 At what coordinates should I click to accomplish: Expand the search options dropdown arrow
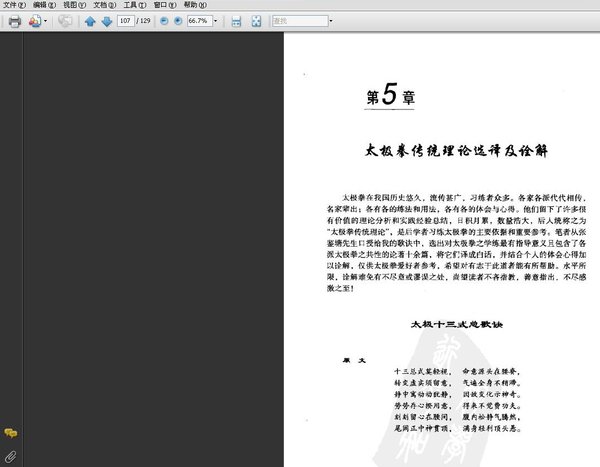click(331, 21)
